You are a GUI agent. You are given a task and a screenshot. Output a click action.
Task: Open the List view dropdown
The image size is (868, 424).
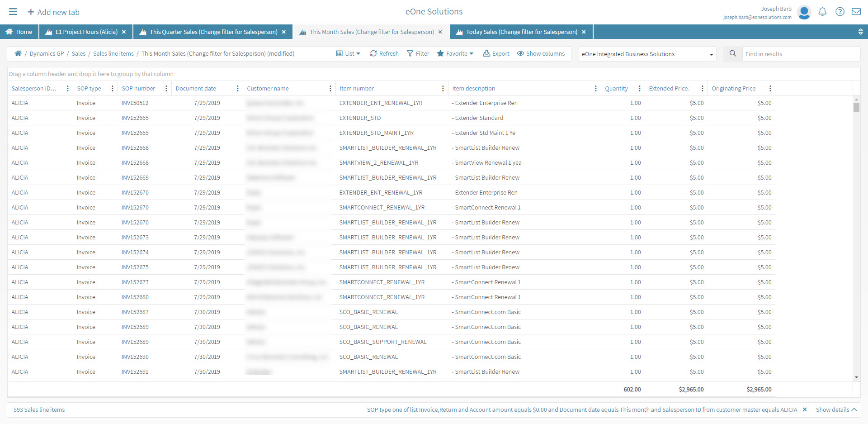(x=348, y=53)
